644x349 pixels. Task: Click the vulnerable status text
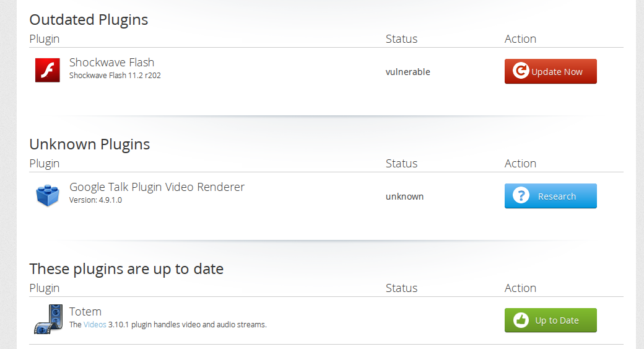coord(407,72)
